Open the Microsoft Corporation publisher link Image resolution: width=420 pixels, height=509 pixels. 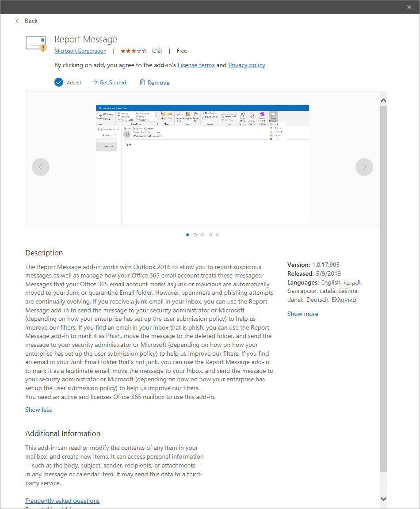[x=80, y=50]
